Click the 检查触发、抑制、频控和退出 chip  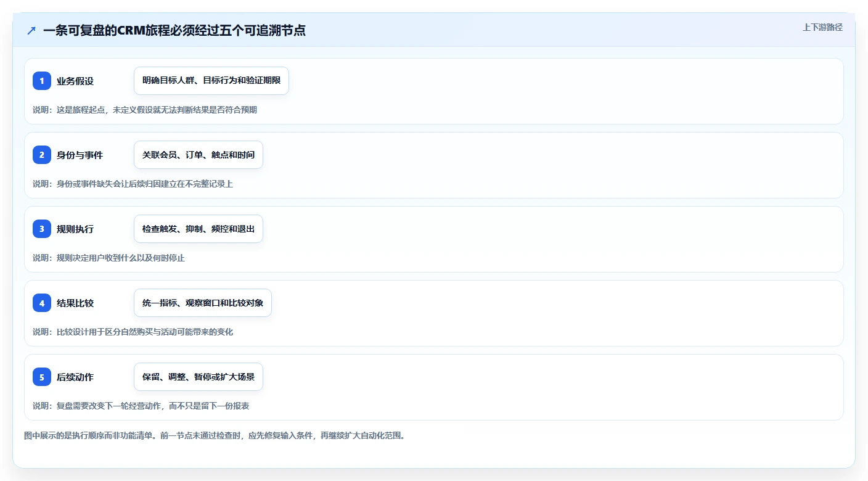(x=199, y=229)
